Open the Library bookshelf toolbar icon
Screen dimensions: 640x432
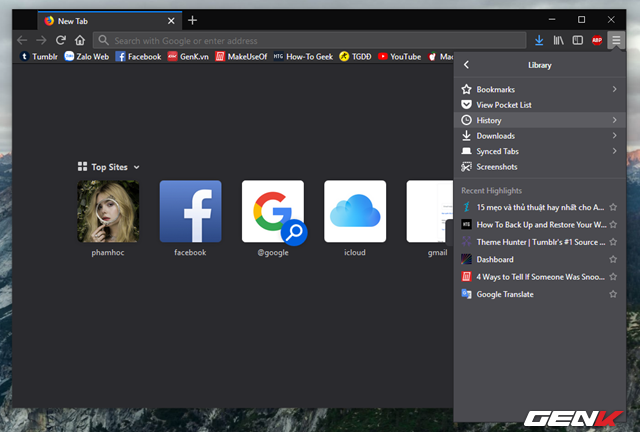(x=559, y=40)
